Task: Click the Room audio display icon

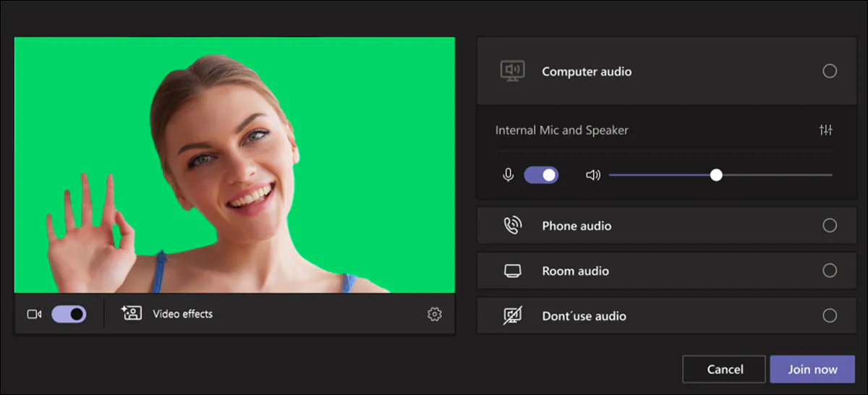Action: (x=512, y=271)
